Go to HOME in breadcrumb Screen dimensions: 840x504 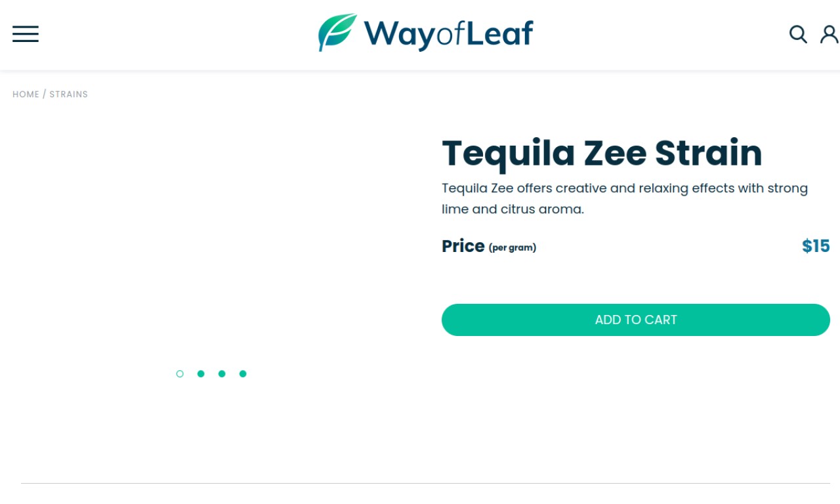click(x=26, y=94)
